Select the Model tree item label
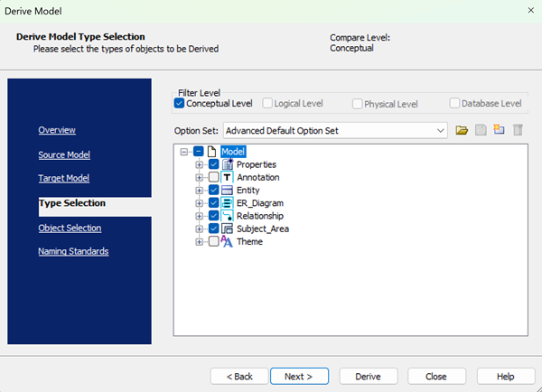Screen dimensions: 542x392 233,153
